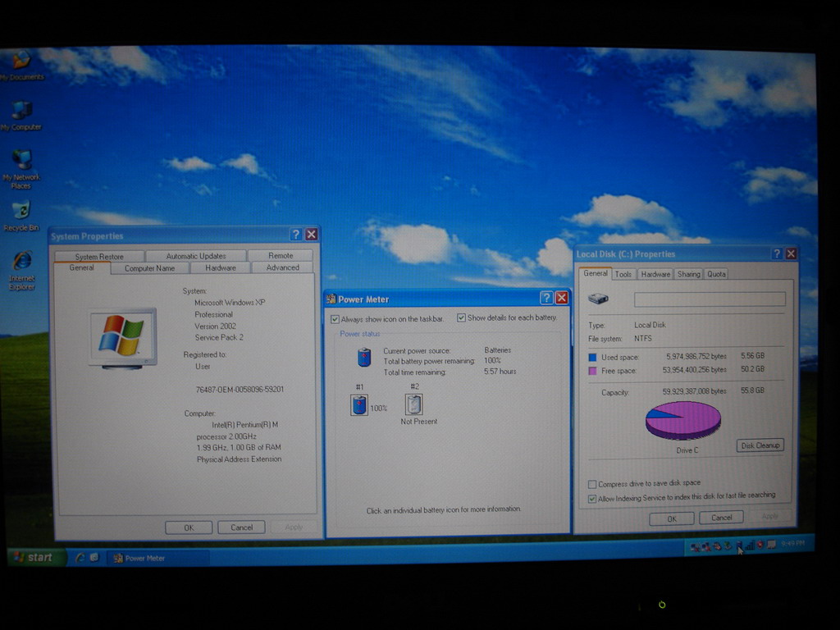Open Quota tab in Local Disk Properties
The height and width of the screenshot is (630, 840).
pos(716,274)
